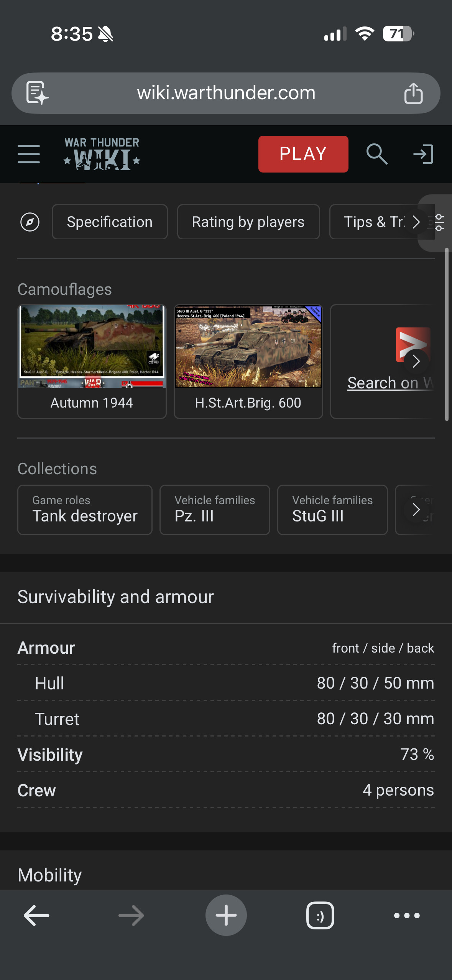Open browser three-dot more menu
The width and height of the screenshot is (452, 980).
[x=407, y=916]
